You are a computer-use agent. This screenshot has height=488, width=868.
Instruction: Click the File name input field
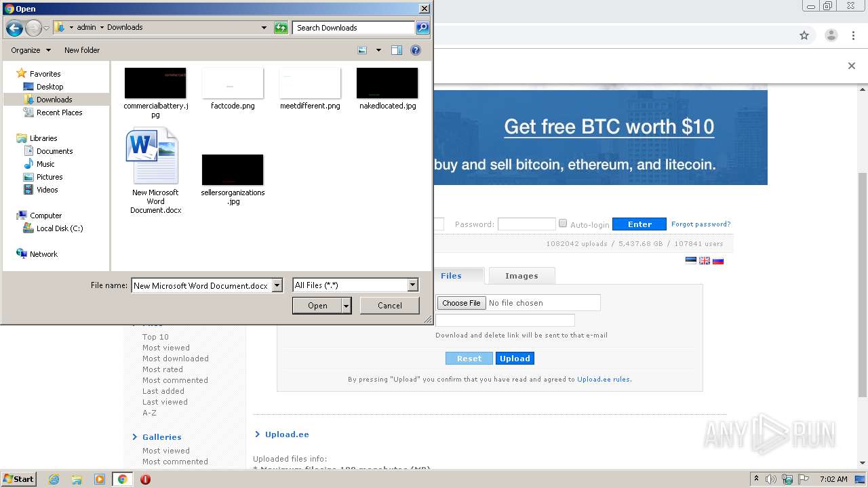click(x=201, y=285)
